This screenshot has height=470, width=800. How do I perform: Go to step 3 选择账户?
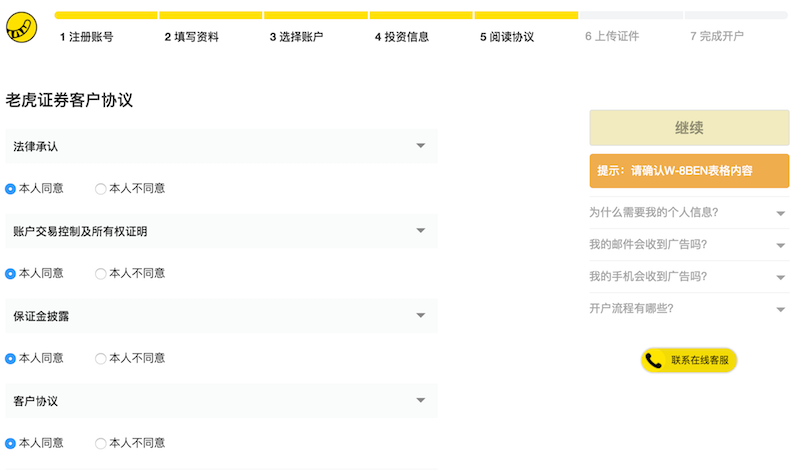point(296,37)
